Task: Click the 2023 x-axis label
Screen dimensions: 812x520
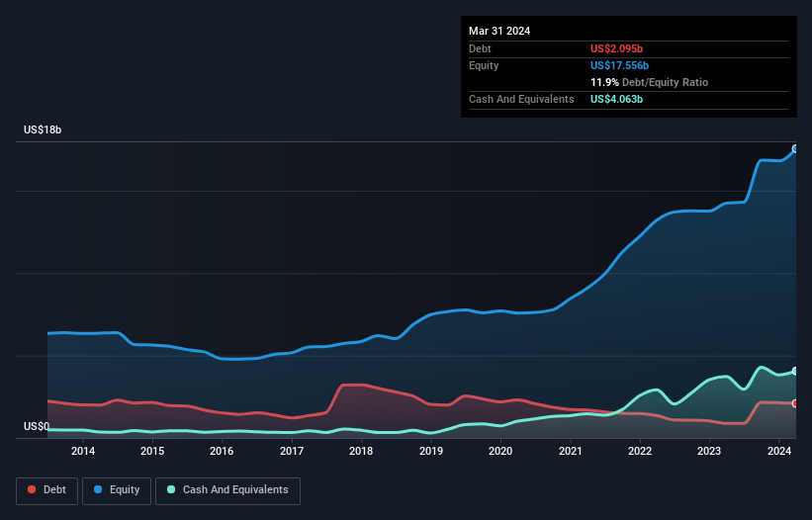Action: coord(709,451)
